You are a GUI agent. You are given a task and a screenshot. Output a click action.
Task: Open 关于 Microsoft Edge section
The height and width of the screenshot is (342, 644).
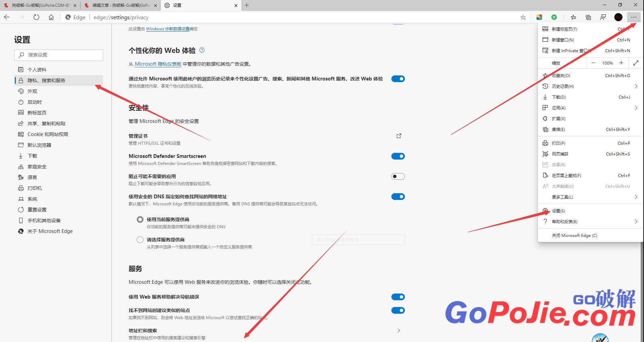coord(59,231)
